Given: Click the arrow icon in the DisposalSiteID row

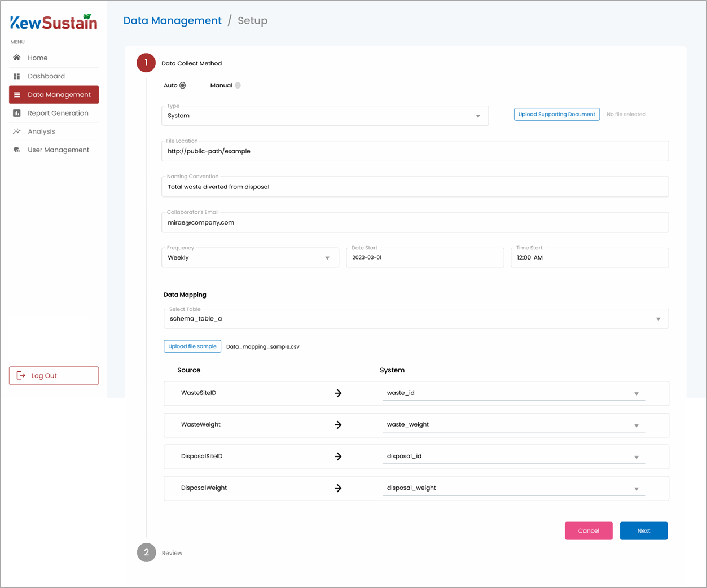Looking at the screenshot, I should [338, 457].
